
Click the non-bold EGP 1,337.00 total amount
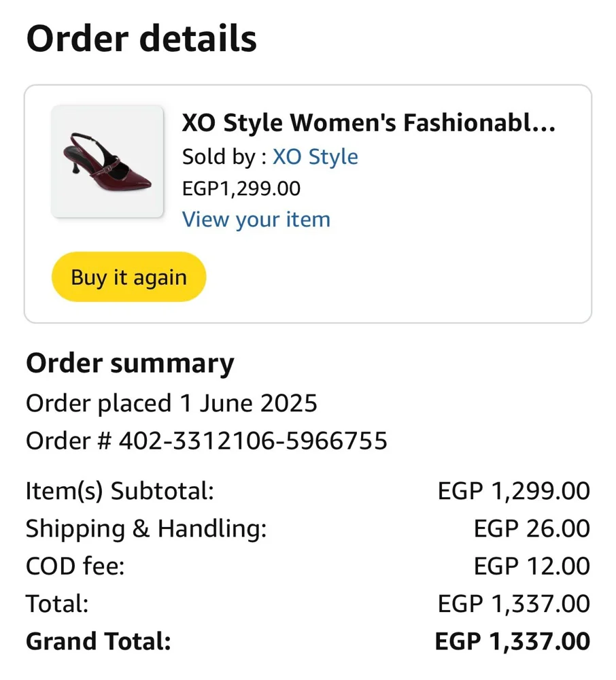pos(514,604)
